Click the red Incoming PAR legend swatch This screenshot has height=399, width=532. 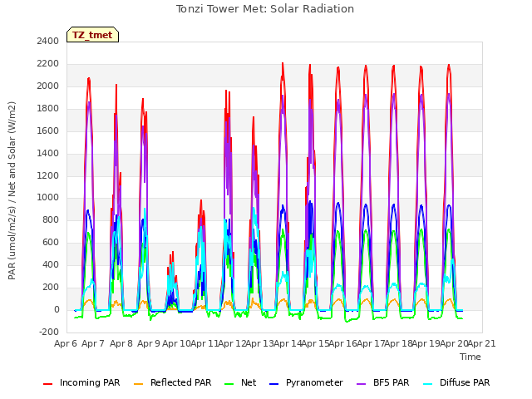(x=48, y=384)
